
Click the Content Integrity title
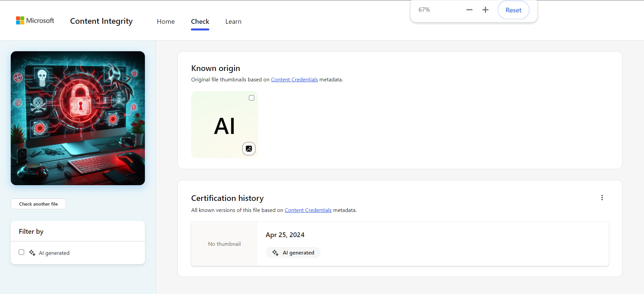point(101,21)
